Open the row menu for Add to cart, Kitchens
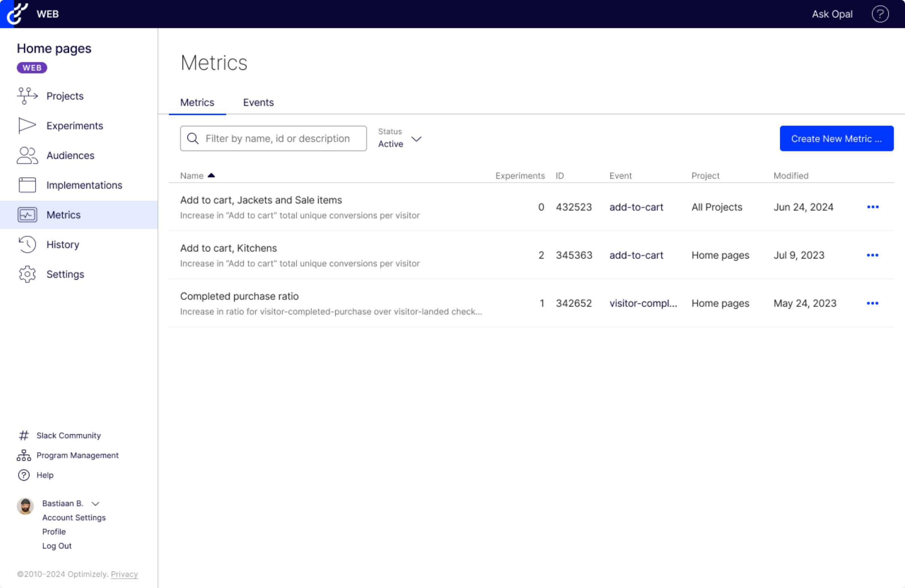 (873, 255)
